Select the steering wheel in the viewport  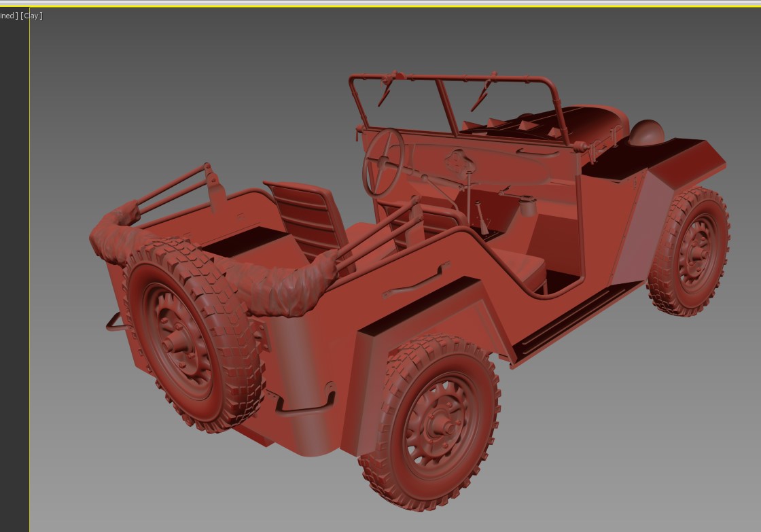[384, 162]
